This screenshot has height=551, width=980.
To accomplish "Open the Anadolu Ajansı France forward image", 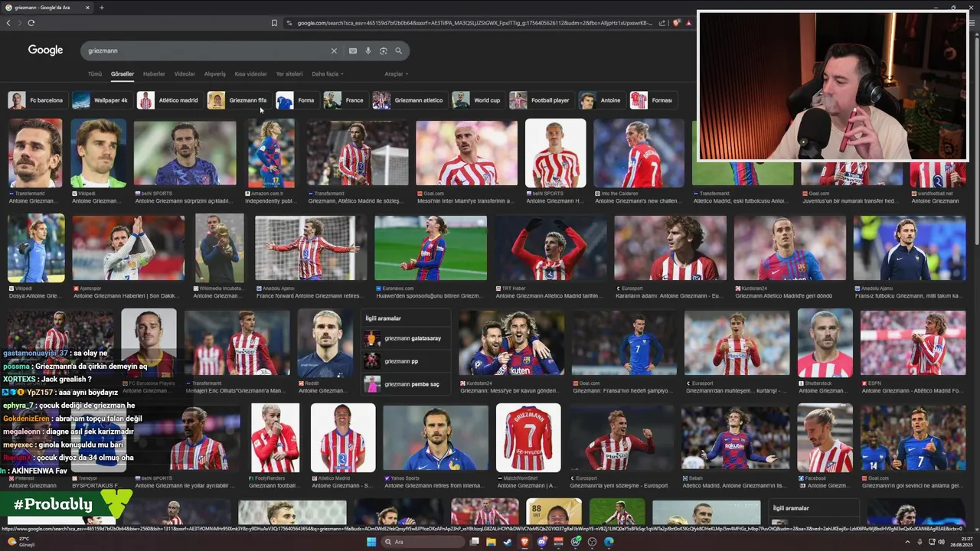I will [309, 248].
